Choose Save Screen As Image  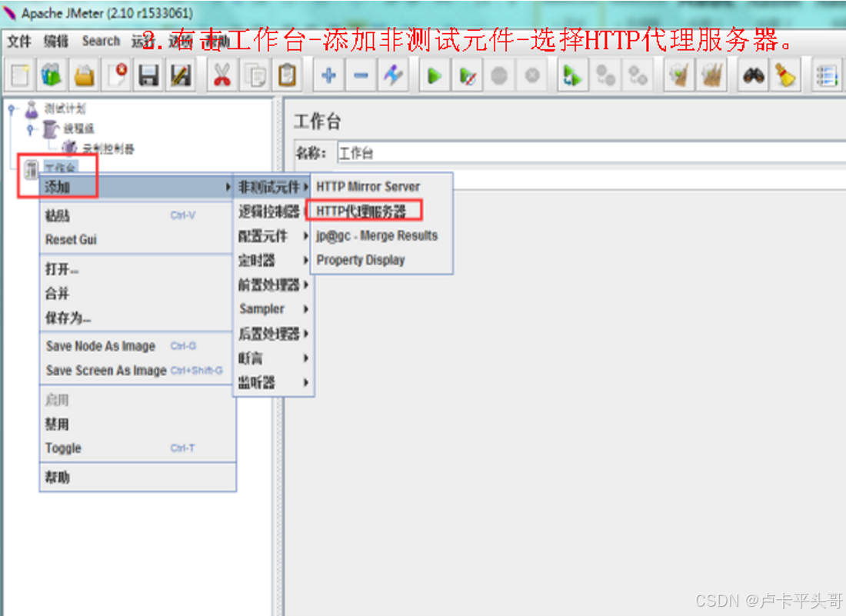137,370
